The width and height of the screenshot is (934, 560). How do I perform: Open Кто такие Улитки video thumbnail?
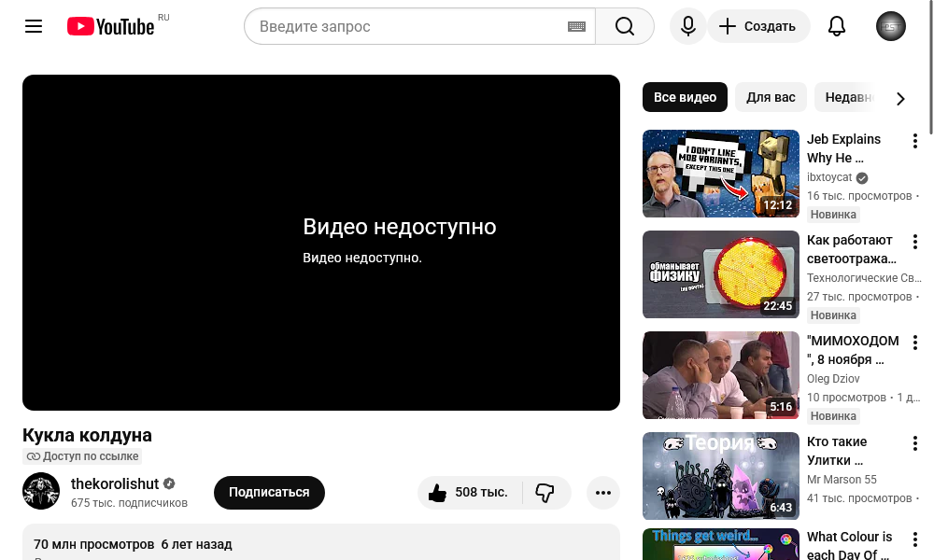click(x=721, y=476)
